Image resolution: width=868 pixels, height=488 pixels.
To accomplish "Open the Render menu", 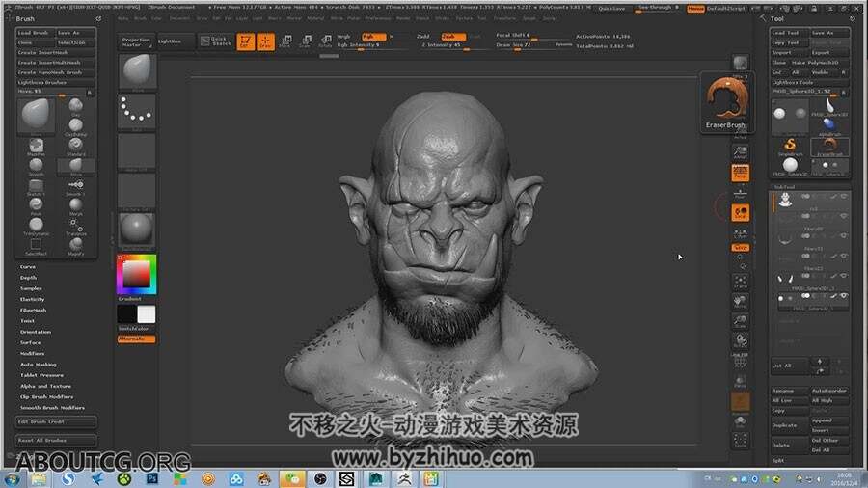I will click(403, 18).
